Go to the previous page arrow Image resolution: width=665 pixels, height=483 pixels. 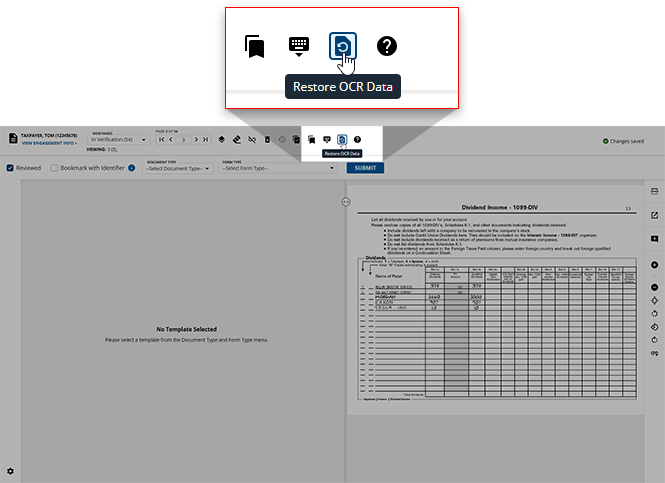171,140
